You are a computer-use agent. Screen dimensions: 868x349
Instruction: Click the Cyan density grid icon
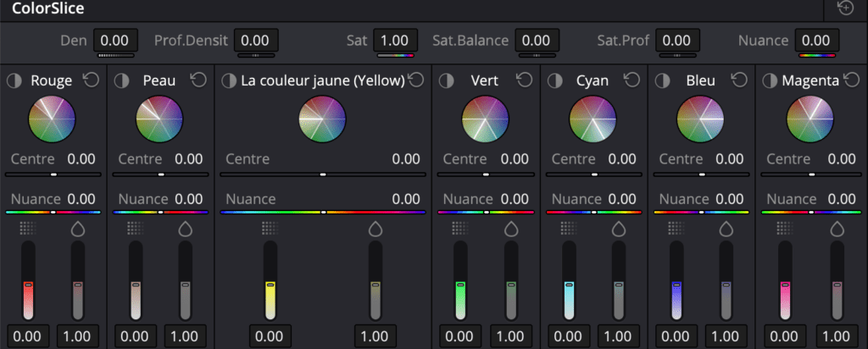tap(568, 228)
